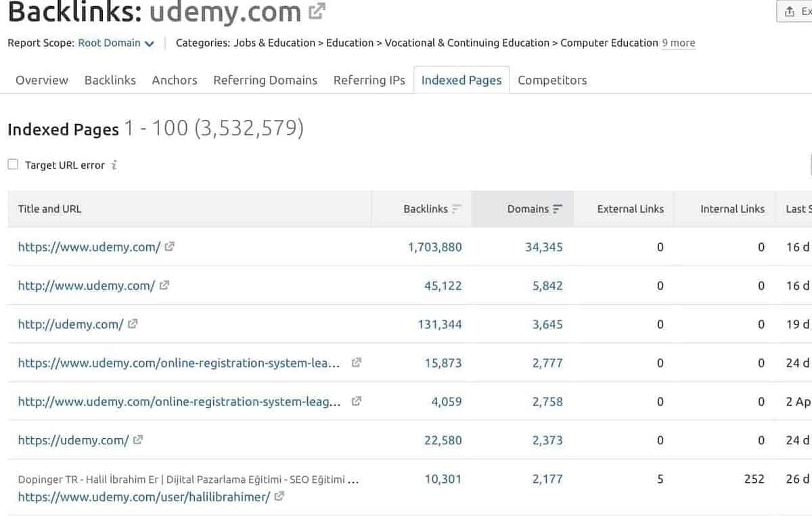This screenshot has width=812, height=516.
Task: Open udemy.com via the external link icon
Action: [315, 10]
